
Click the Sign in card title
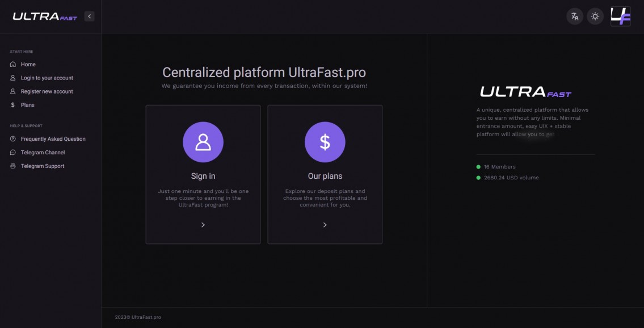coord(203,176)
